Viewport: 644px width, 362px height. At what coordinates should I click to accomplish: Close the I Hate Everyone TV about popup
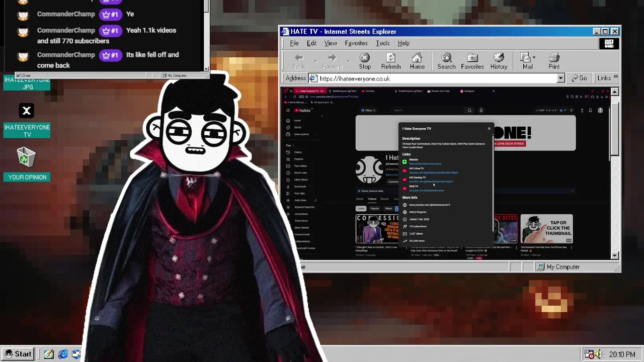489,129
